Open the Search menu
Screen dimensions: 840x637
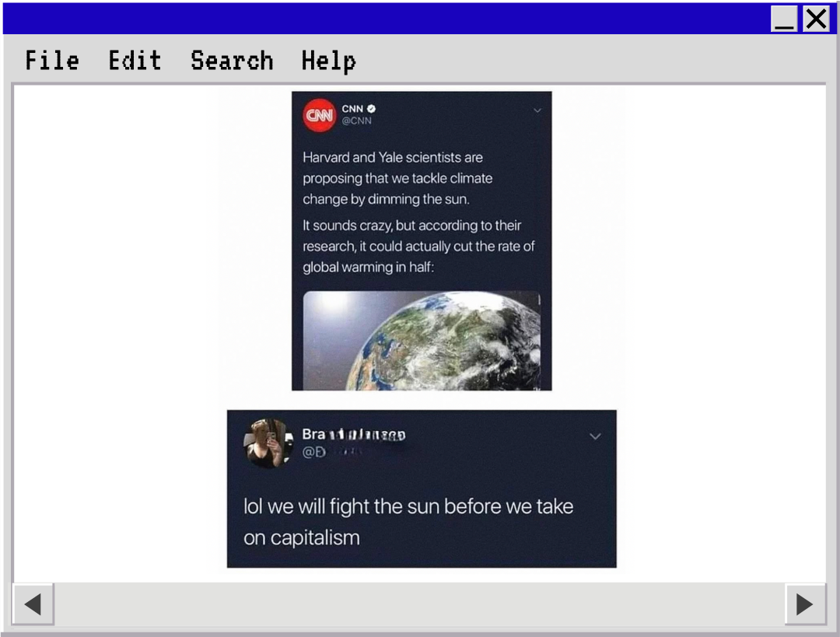pos(232,60)
